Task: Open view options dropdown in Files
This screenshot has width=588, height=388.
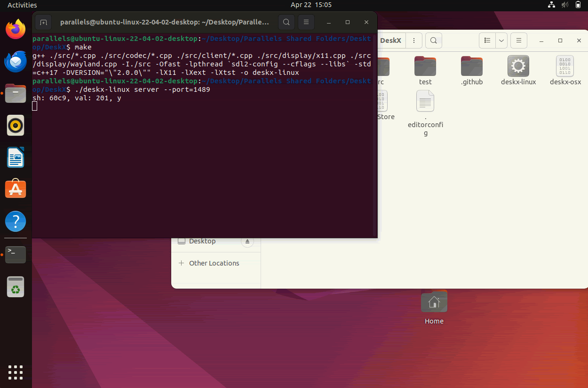Action: click(x=501, y=40)
